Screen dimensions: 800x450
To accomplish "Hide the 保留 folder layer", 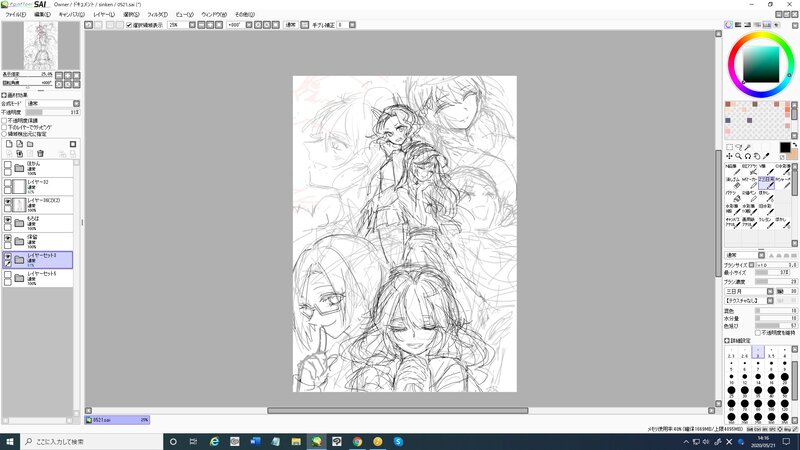I will [8, 238].
